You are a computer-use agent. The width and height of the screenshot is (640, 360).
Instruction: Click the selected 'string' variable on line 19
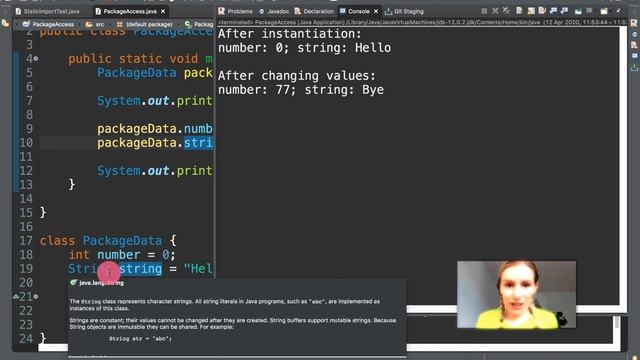pos(141,269)
